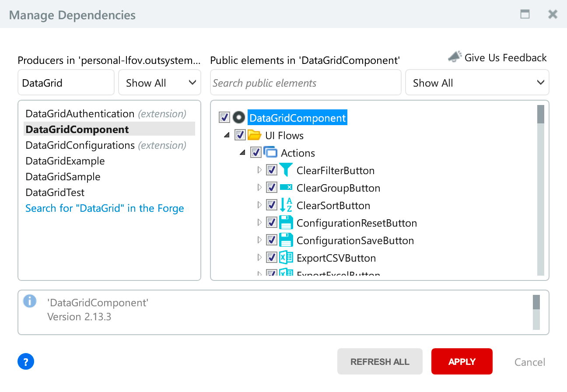Cancel the dependencies dialog
The image size is (567, 392).
(530, 362)
